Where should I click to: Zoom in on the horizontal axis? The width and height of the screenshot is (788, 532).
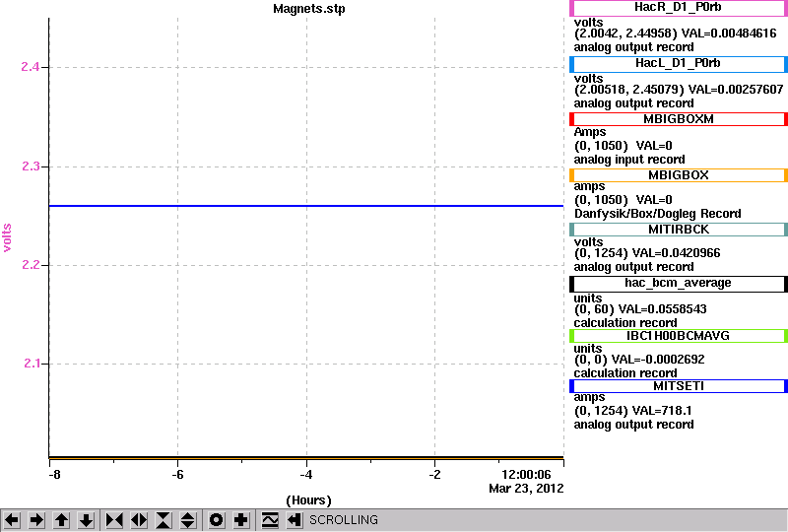pyautogui.click(x=114, y=520)
